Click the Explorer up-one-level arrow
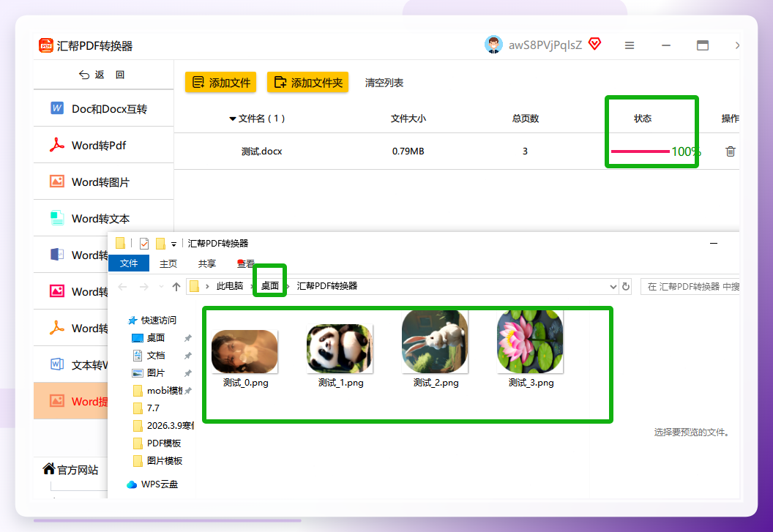This screenshot has width=773, height=532. [x=176, y=286]
